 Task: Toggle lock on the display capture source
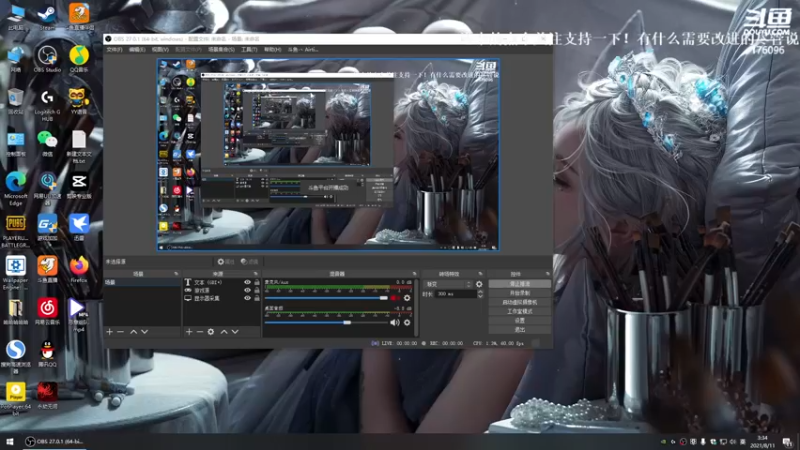tap(257, 298)
